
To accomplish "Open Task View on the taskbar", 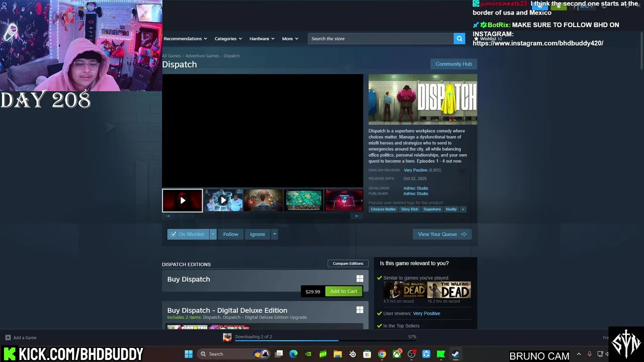I will click(x=279, y=354).
